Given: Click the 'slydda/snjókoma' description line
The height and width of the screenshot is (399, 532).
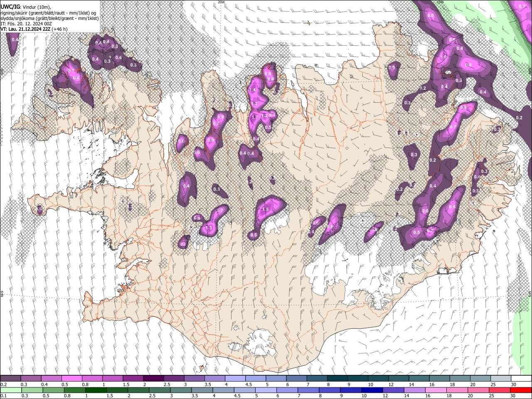Looking at the screenshot, I should [49, 18].
